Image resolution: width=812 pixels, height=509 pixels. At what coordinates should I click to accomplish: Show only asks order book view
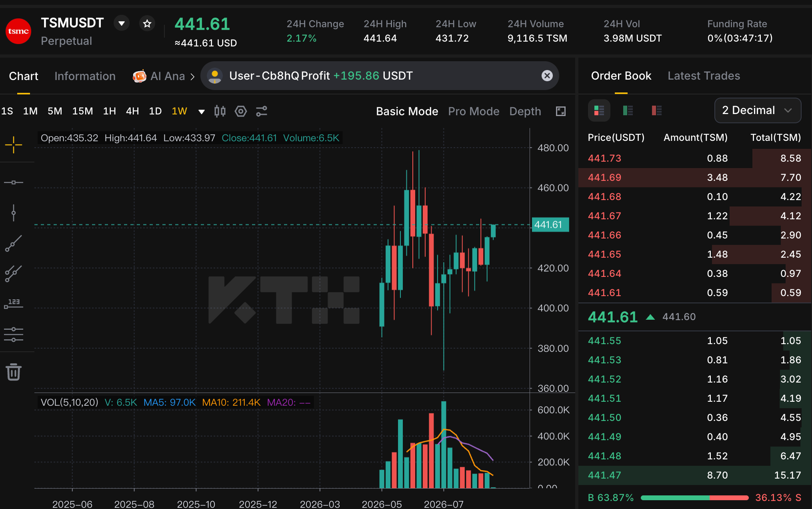656,110
